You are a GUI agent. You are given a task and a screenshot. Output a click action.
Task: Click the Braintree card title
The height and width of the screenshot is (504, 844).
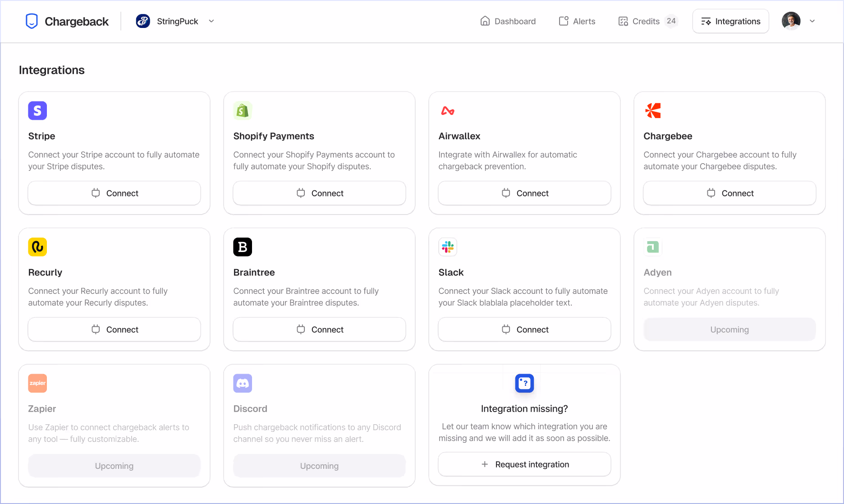coord(254,272)
